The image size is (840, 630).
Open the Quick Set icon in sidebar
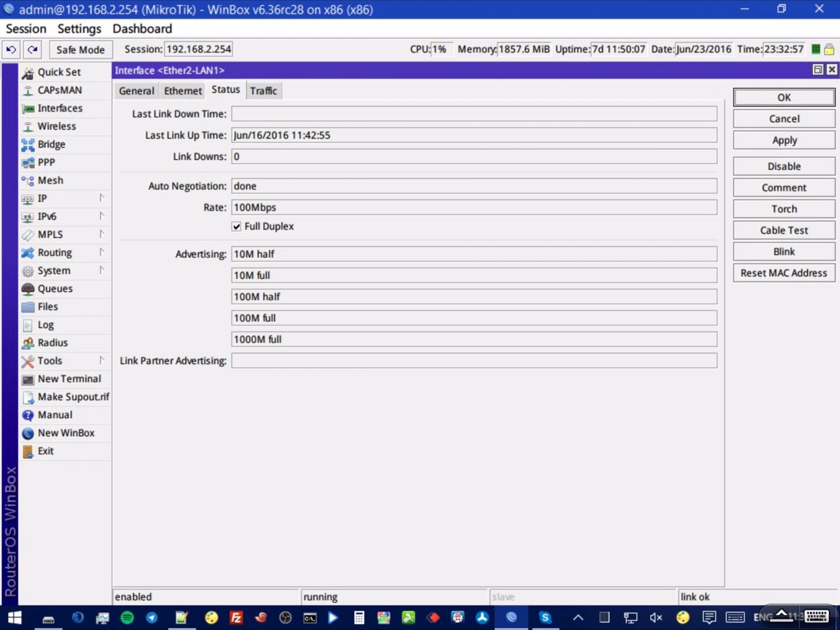point(28,72)
